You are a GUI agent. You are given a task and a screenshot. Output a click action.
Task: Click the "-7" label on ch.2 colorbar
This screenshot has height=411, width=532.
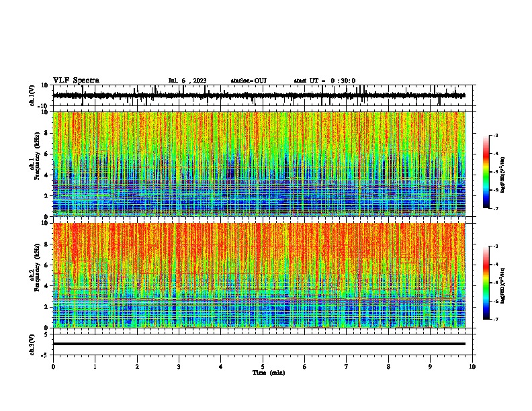[x=495, y=319]
